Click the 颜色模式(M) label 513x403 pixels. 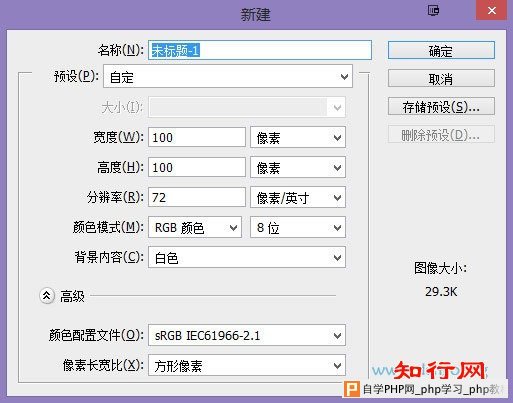[108, 227]
